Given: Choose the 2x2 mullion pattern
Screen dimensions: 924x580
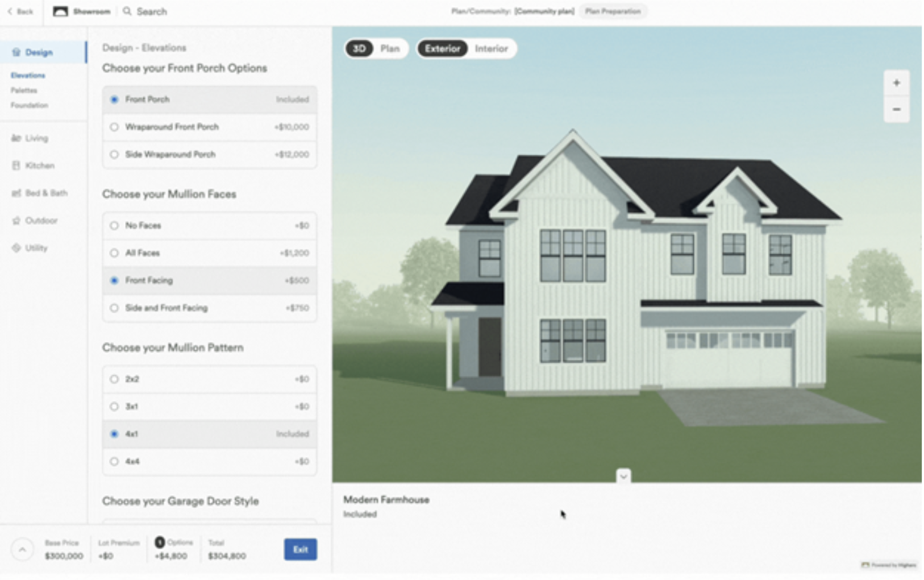Looking at the screenshot, I should pyautogui.click(x=114, y=379).
